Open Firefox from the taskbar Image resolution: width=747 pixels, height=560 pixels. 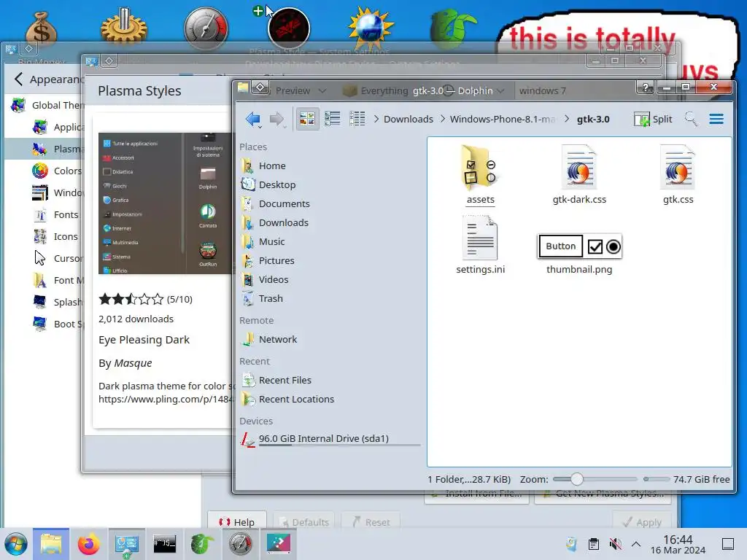(88, 544)
